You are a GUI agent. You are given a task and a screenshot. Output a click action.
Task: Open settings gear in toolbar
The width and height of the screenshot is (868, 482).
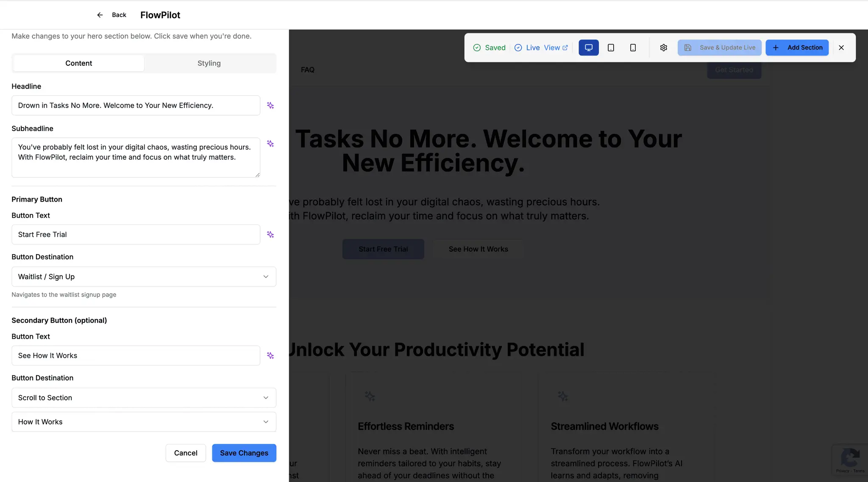coord(664,47)
